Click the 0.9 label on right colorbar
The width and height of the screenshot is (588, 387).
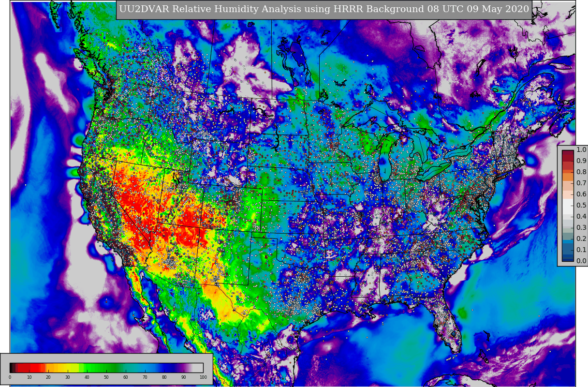click(x=581, y=161)
